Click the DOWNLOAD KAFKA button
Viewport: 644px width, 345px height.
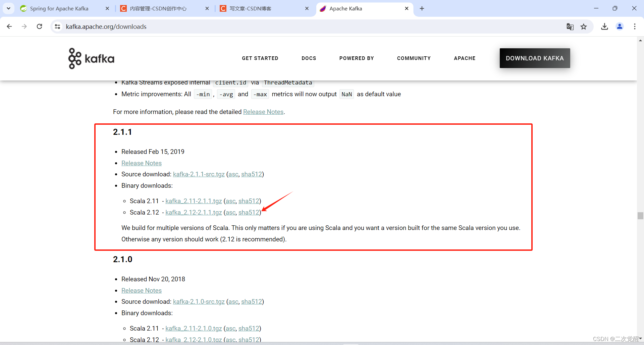click(535, 58)
